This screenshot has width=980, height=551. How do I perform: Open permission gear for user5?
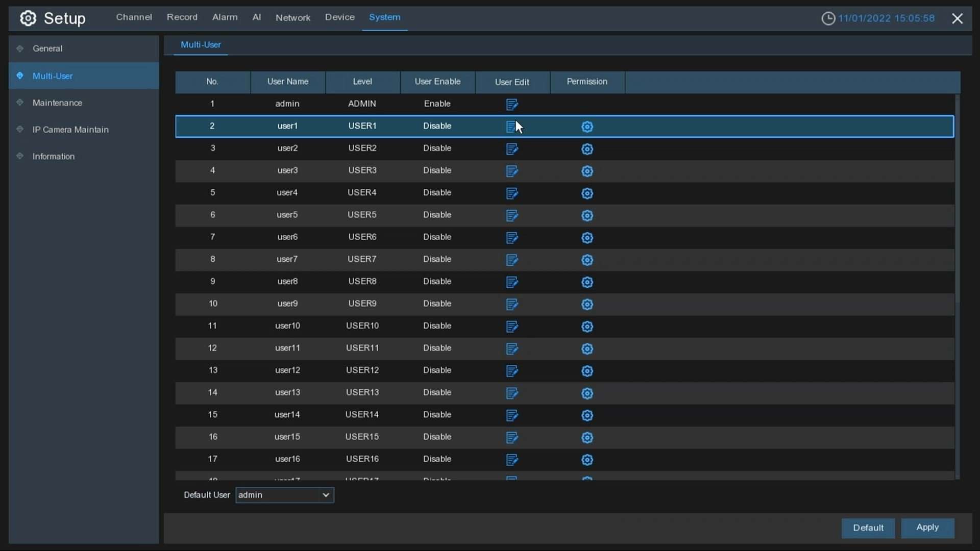587,215
